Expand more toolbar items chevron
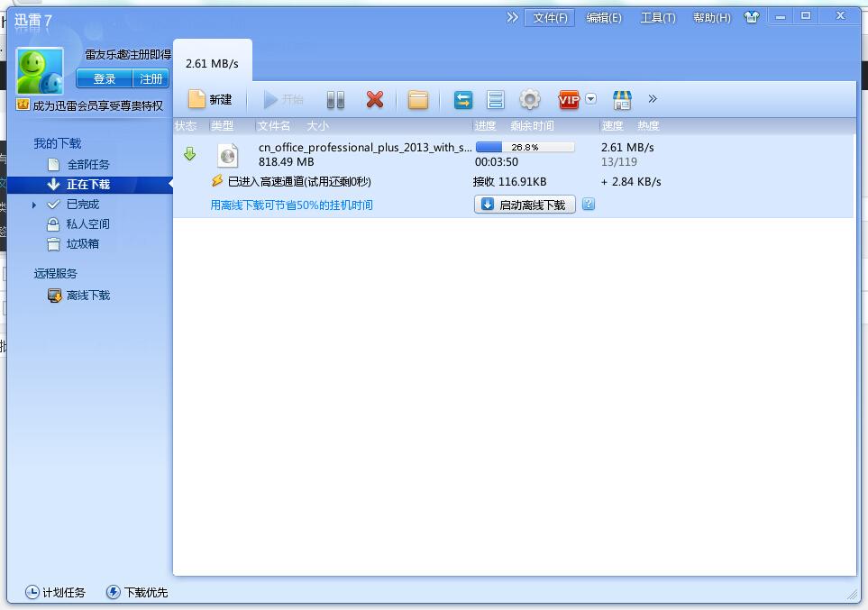The height and width of the screenshot is (610, 868). pos(653,98)
